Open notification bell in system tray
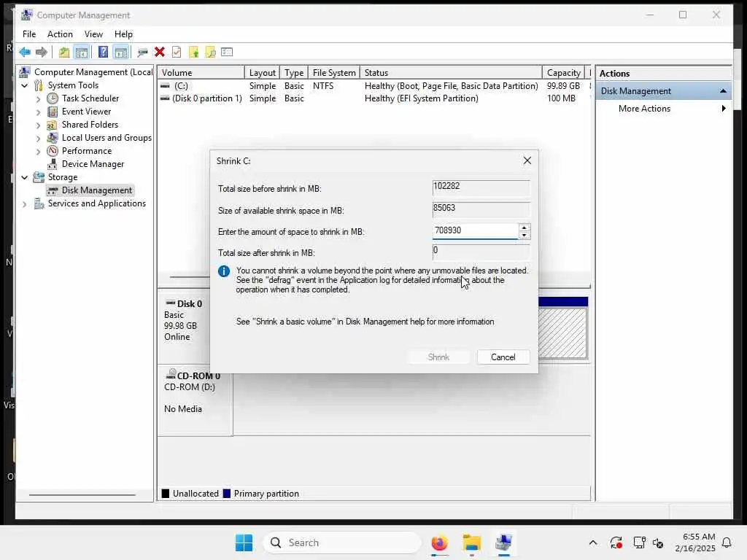The width and height of the screenshot is (747, 560). [727, 542]
